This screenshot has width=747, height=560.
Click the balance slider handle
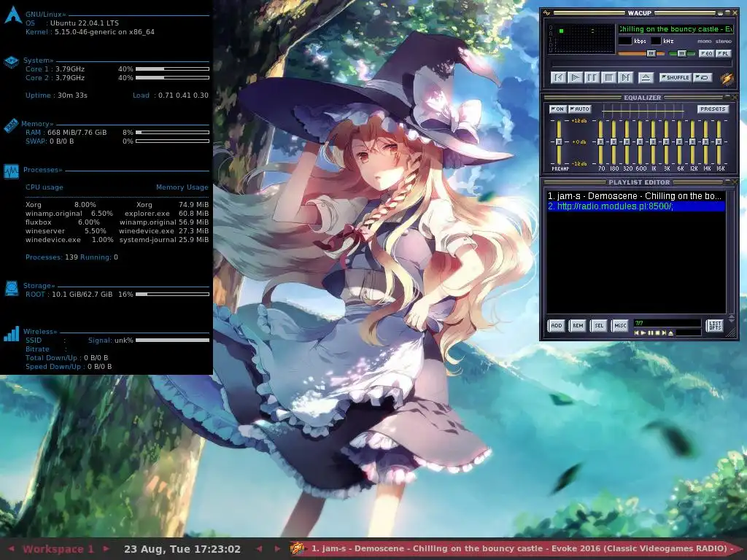pos(682,53)
